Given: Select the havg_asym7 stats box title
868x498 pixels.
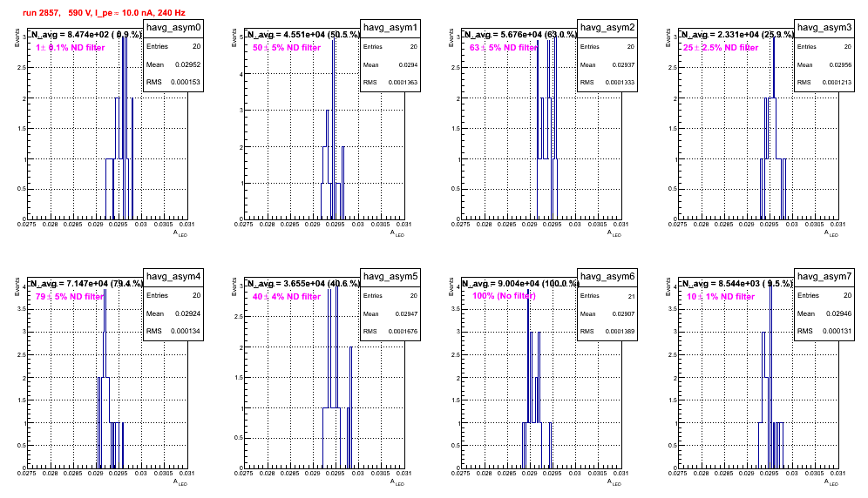Looking at the screenshot, I should click(x=824, y=277).
